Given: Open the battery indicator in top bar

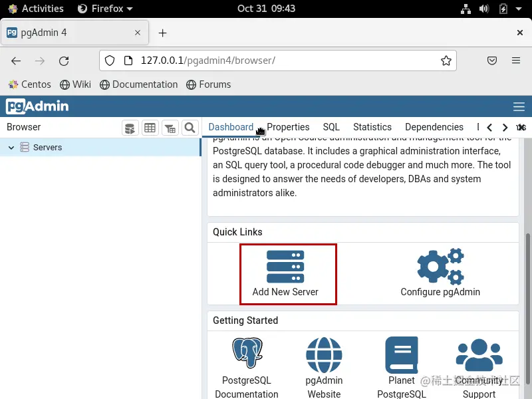Looking at the screenshot, I should click(503, 9).
